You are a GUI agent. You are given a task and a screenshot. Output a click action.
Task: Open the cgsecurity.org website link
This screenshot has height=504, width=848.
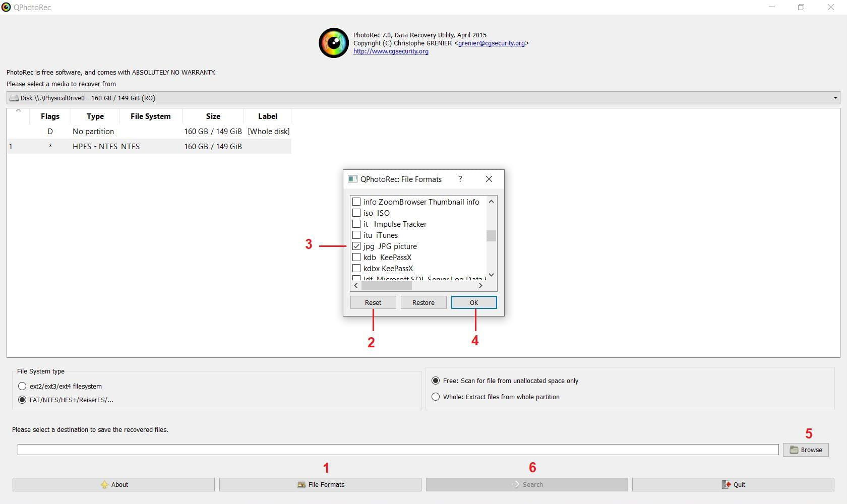(391, 51)
